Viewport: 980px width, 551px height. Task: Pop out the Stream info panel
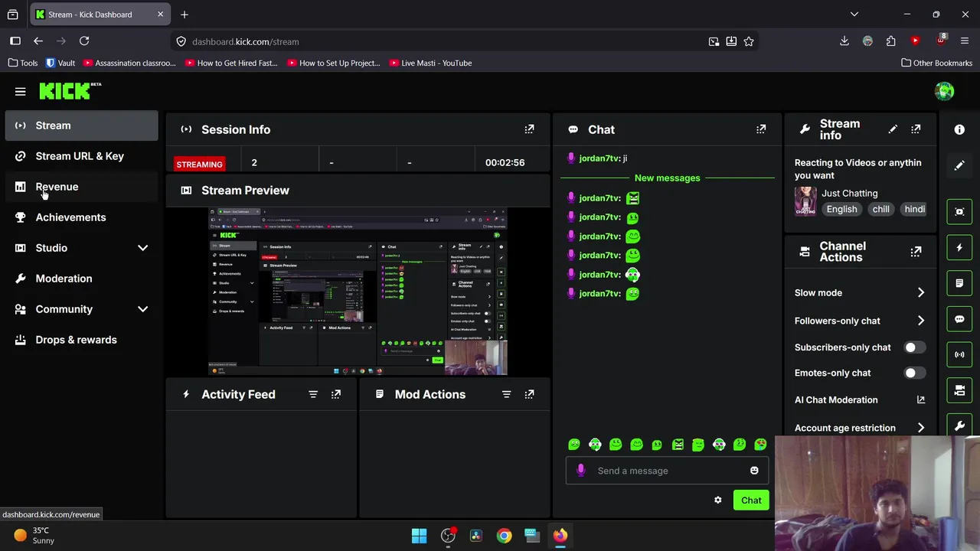click(x=916, y=129)
